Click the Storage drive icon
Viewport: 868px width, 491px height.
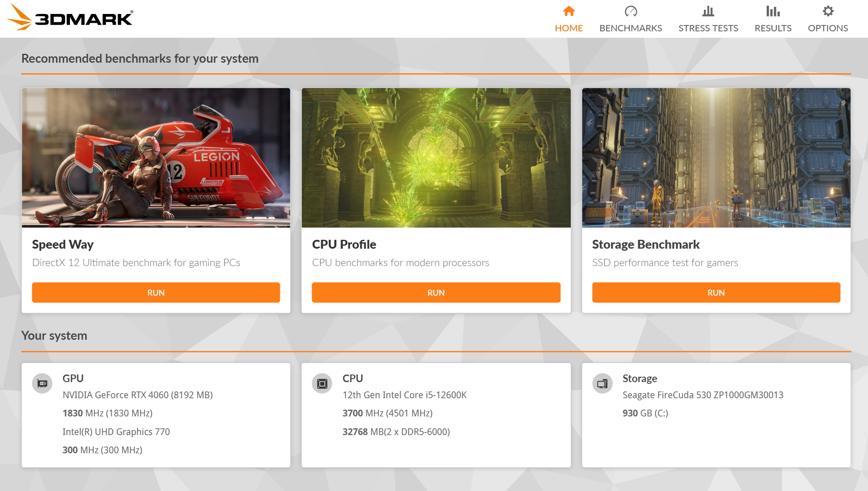point(603,383)
